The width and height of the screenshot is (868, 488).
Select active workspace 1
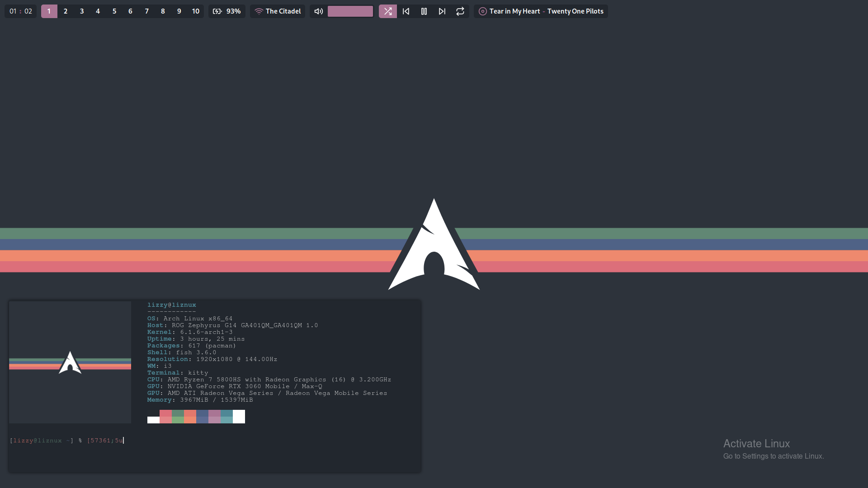(x=49, y=11)
